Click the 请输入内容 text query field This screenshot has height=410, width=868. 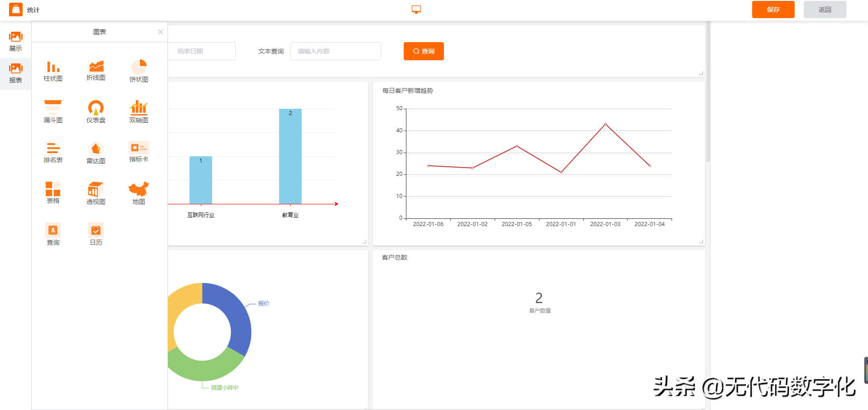coord(336,51)
